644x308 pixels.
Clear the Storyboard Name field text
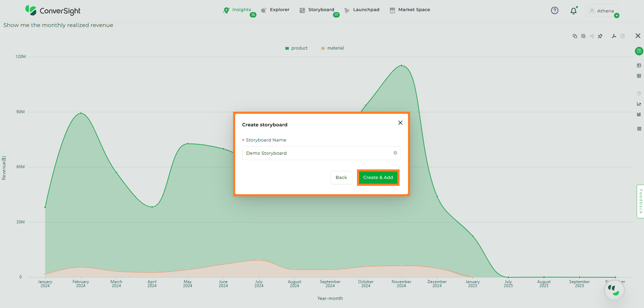click(x=395, y=153)
